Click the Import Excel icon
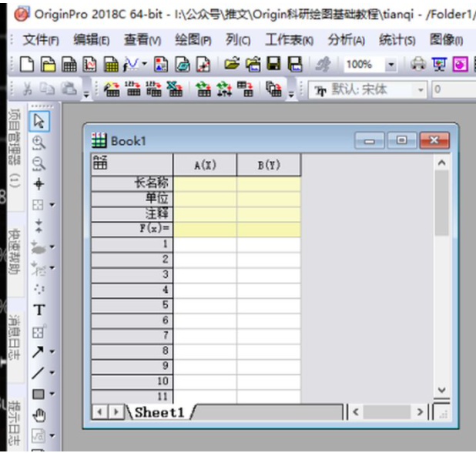476x453 pixels. click(x=175, y=89)
